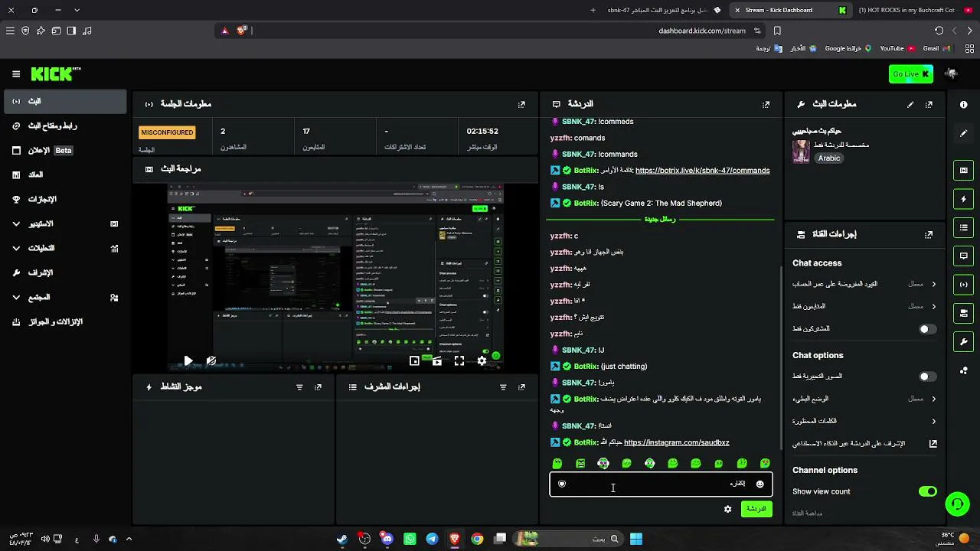The width and height of the screenshot is (980, 551).
Task: Pop out the إجراءات القناة panel
Action: tap(929, 234)
